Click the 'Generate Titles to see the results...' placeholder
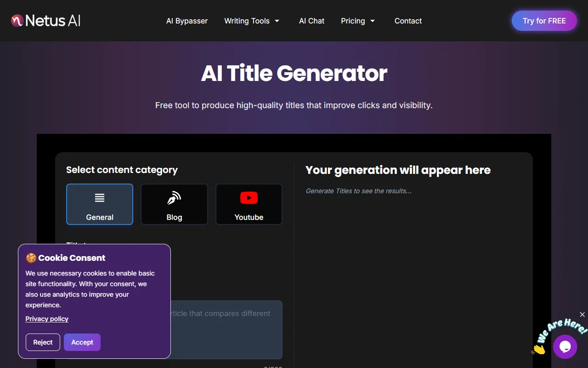Image resolution: width=588 pixels, height=368 pixels. (358, 191)
